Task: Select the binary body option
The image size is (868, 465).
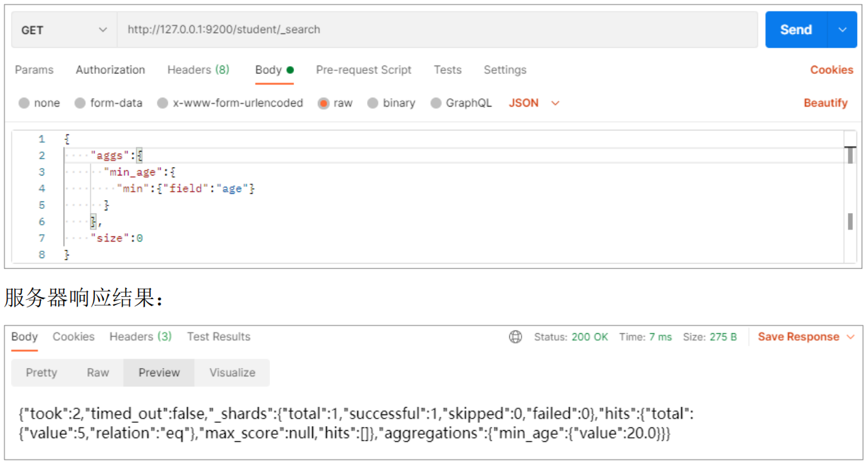Action: tap(372, 103)
